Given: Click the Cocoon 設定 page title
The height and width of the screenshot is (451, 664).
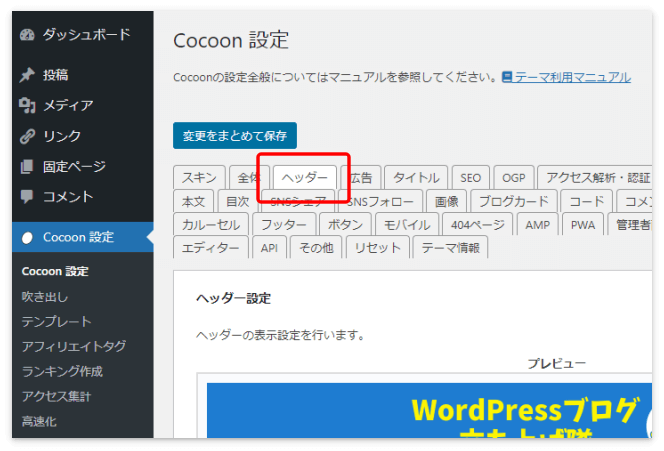Looking at the screenshot, I should click(231, 40).
